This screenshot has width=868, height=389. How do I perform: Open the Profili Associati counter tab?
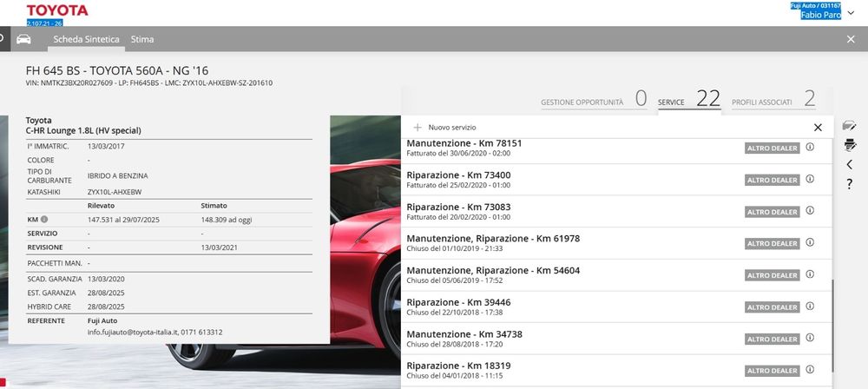click(773, 99)
